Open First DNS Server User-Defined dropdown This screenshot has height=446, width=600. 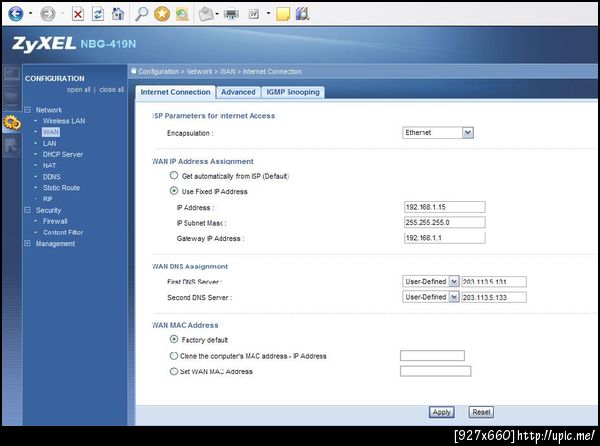[x=430, y=282]
